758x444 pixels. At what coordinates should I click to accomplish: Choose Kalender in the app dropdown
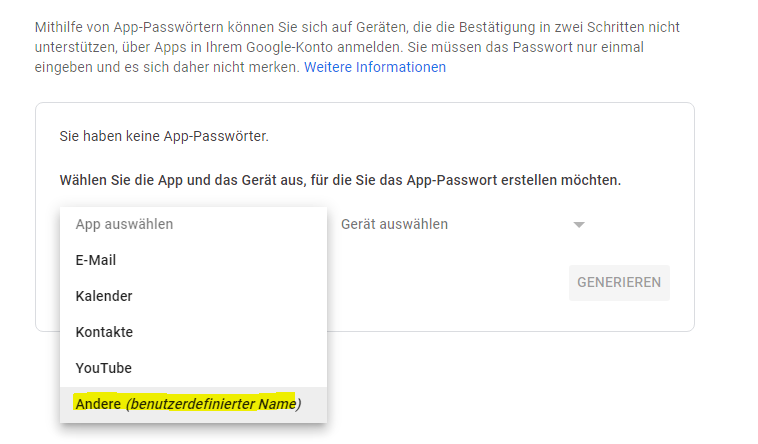(x=193, y=296)
